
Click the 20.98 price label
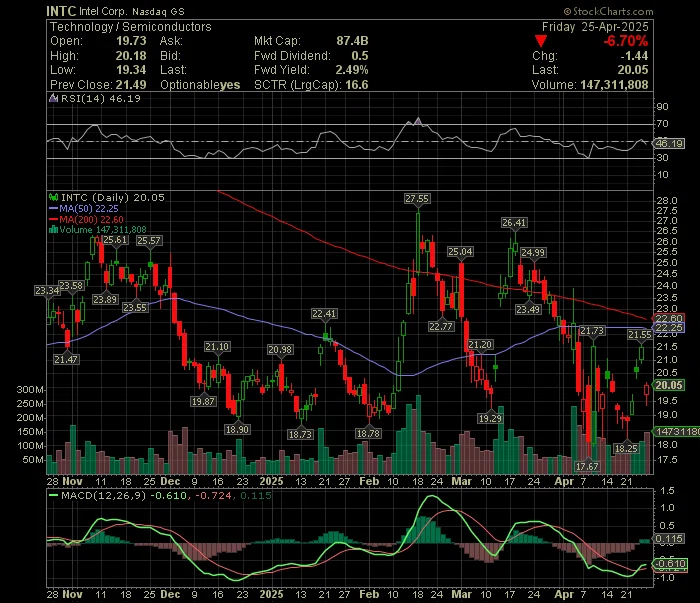(x=280, y=349)
